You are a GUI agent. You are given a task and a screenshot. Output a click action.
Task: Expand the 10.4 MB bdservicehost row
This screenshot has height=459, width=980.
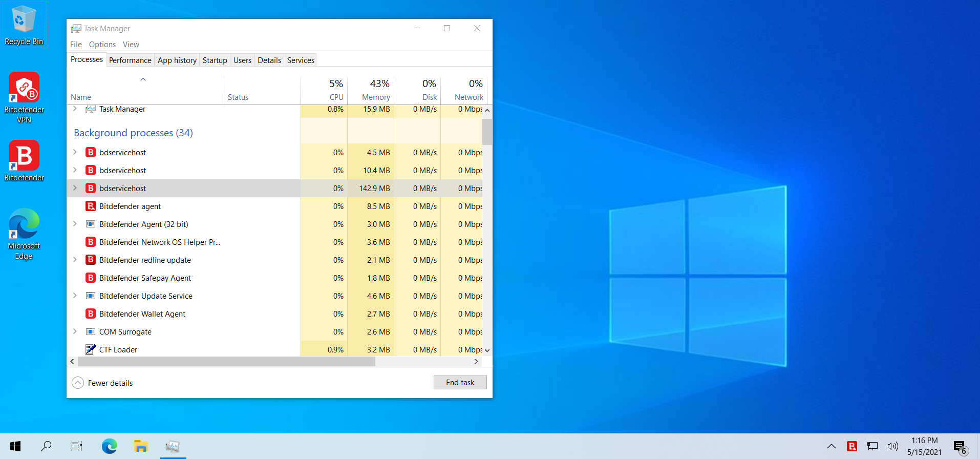coord(75,170)
